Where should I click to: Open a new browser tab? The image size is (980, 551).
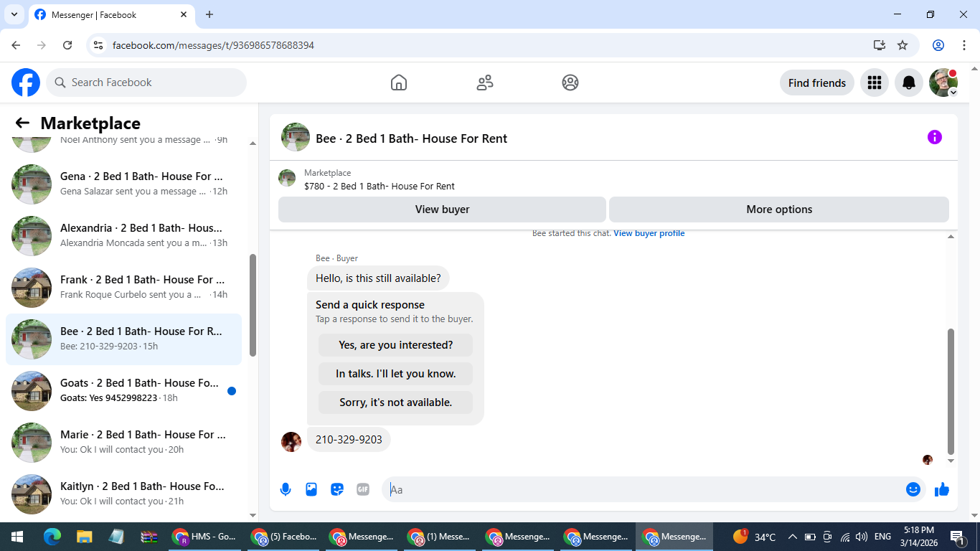[209, 14]
